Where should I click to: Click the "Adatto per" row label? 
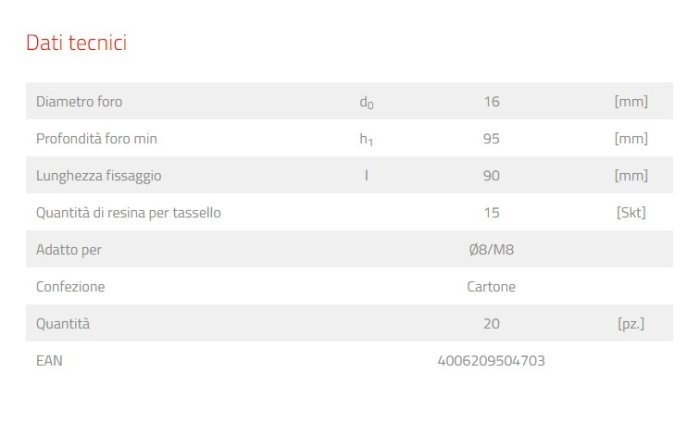point(68,250)
